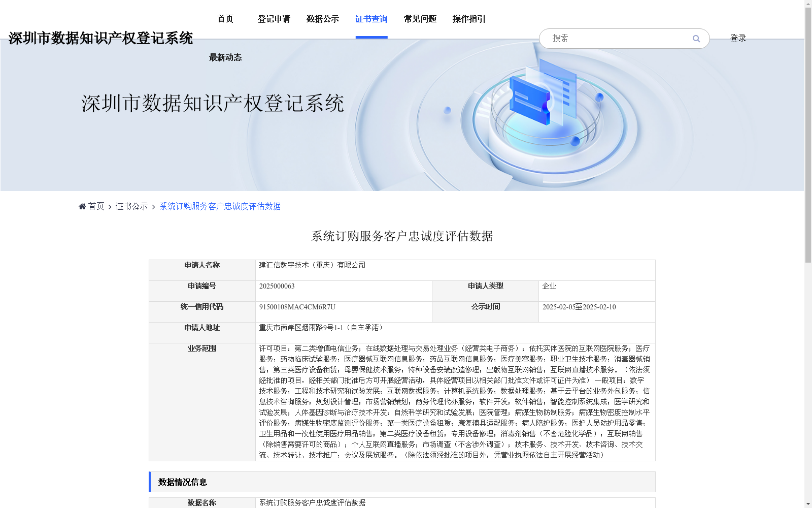Click the scrollbar down arrow
This screenshot has width=812, height=508.
808,504
